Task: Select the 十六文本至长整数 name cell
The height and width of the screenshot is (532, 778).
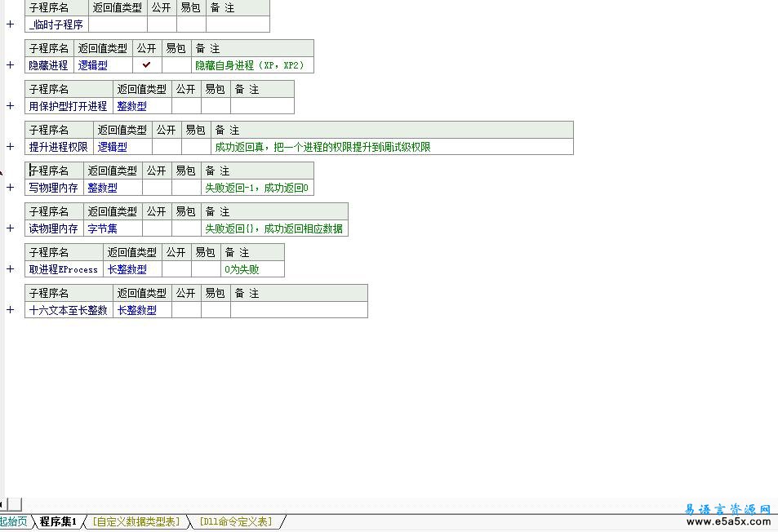Action: click(x=69, y=310)
